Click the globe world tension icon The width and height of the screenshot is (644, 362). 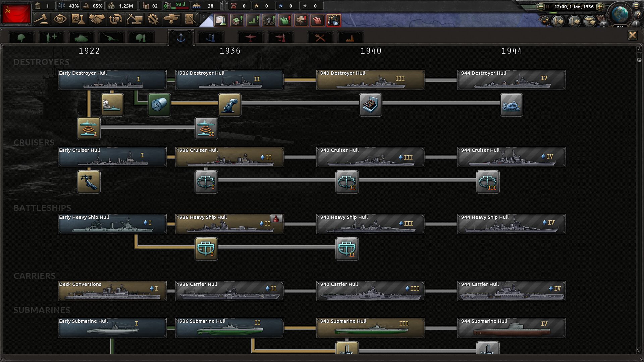point(620,14)
